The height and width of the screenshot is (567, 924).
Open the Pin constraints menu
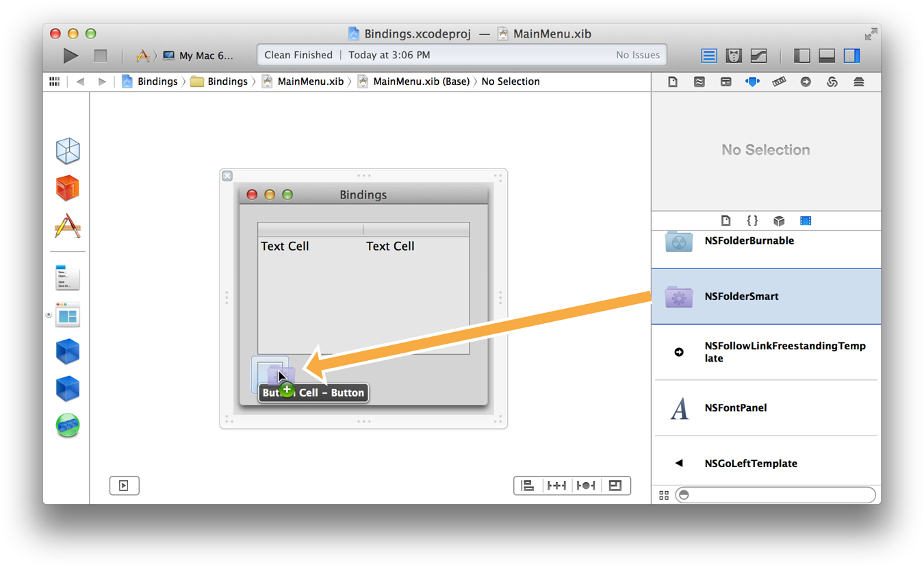coord(556,486)
